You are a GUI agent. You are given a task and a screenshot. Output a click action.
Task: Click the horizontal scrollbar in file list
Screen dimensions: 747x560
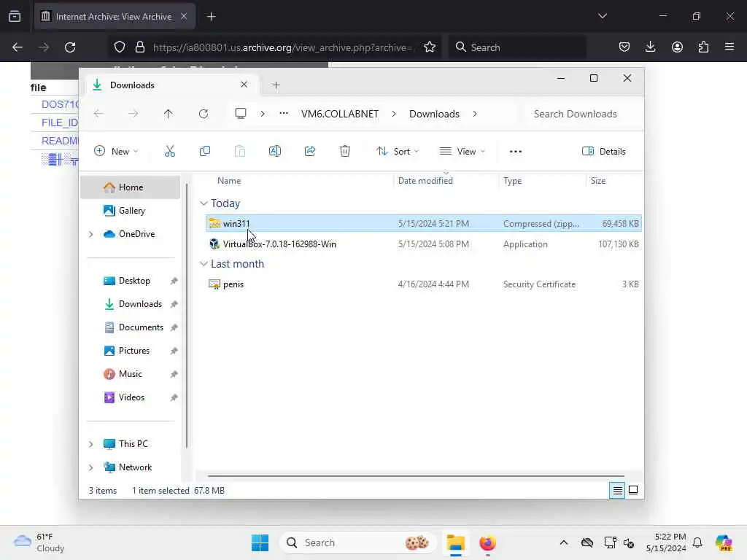(x=416, y=475)
